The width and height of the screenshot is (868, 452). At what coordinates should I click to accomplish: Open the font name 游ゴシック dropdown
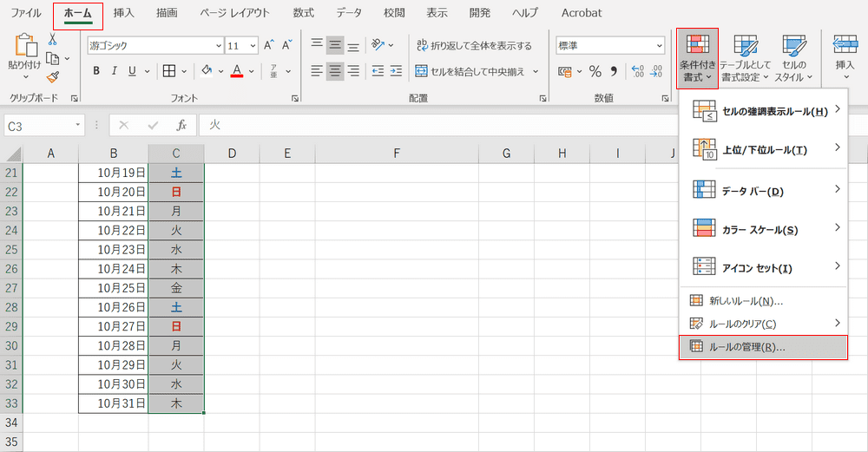219,46
